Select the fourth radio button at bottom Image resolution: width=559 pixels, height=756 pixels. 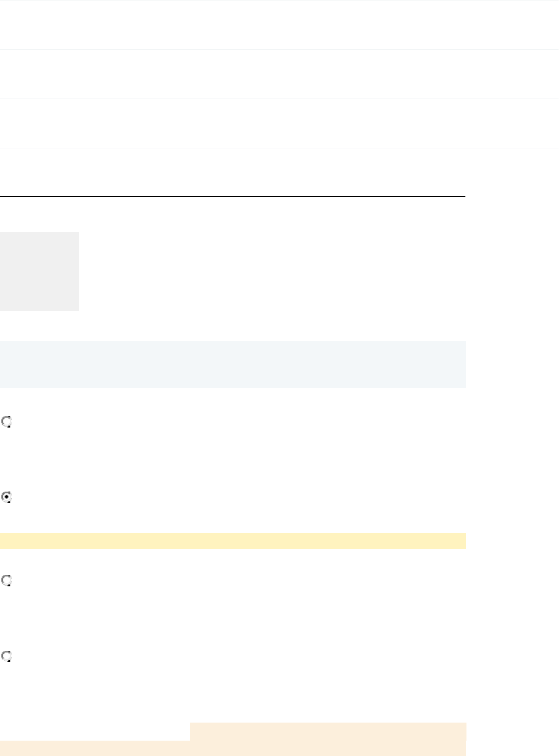[x=7, y=656]
